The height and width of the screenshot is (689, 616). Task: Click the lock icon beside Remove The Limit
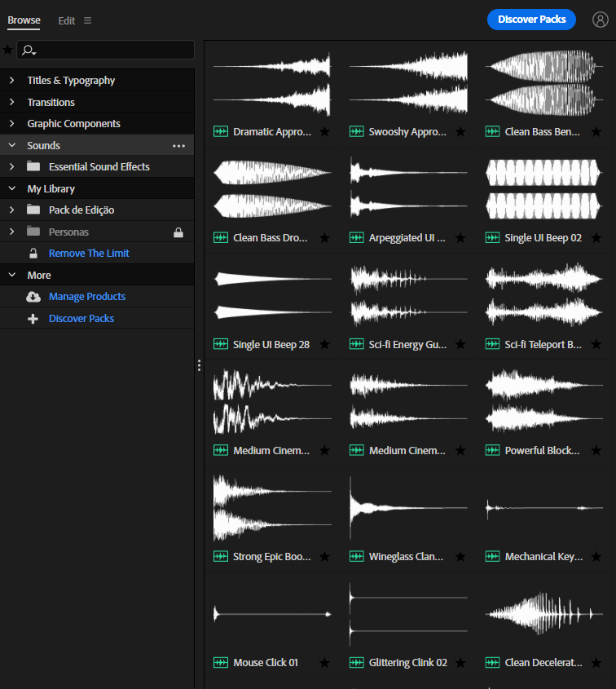pos(33,254)
